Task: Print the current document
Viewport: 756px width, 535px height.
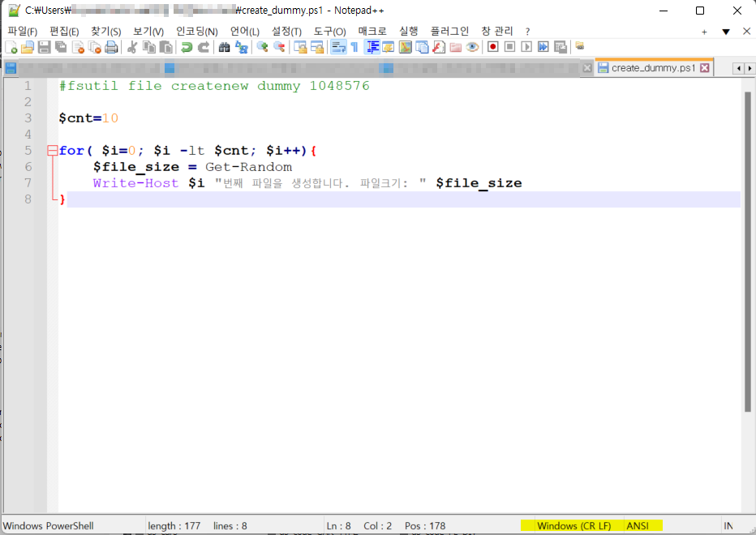Action: coord(111,47)
